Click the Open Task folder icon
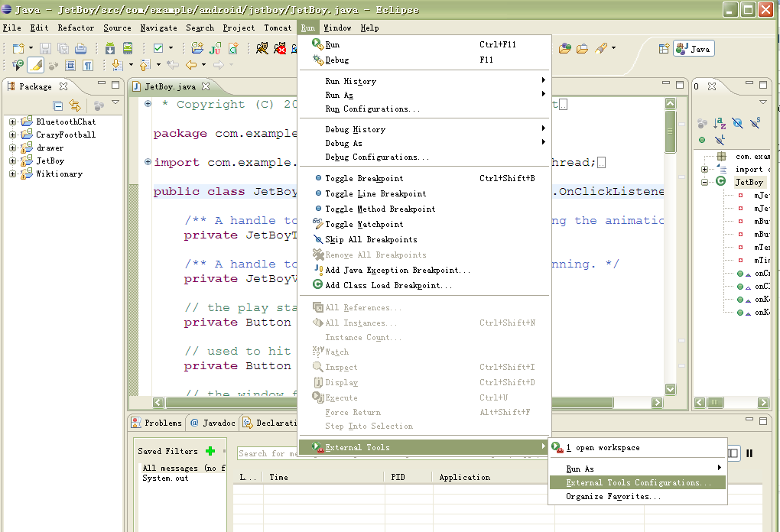This screenshot has height=532, width=780. [582, 48]
